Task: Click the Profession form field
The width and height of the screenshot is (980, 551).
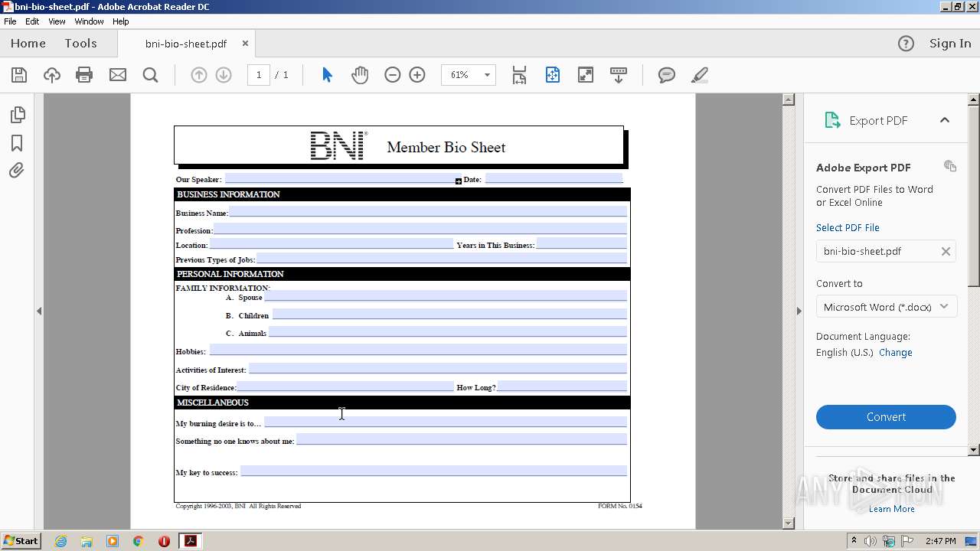Action: (x=420, y=229)
